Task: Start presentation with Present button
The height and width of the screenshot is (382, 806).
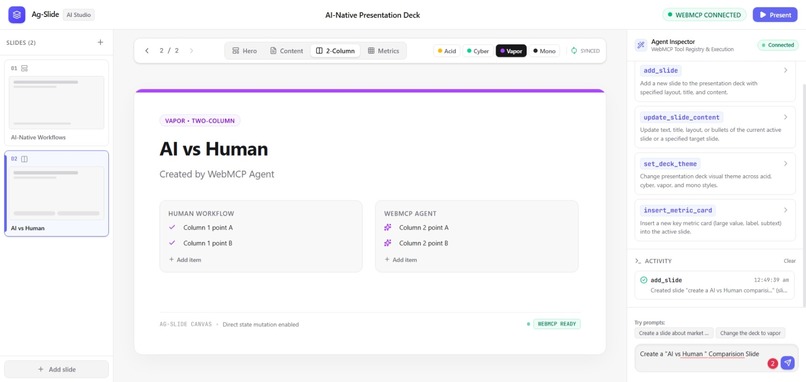Action: [775, 15]
